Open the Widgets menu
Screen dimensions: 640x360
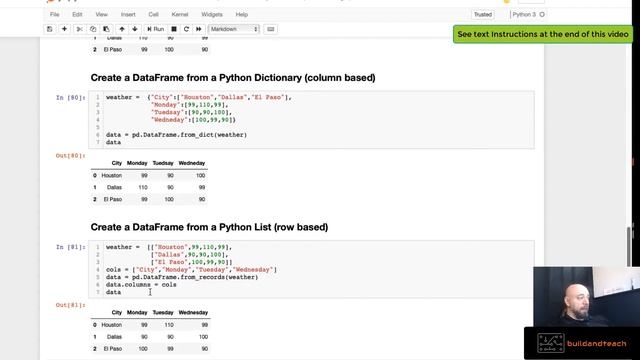[x=212, y=14]
